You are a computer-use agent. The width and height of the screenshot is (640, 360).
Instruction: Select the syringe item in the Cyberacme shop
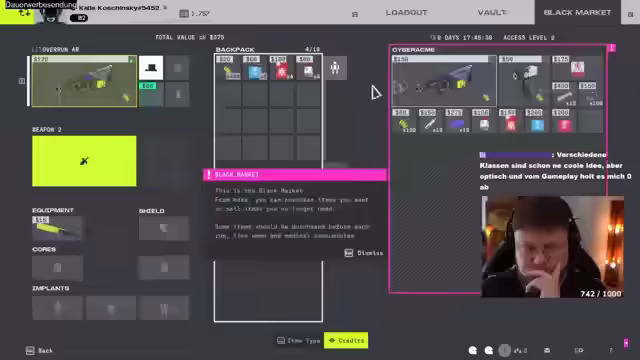tap(430, 121)
